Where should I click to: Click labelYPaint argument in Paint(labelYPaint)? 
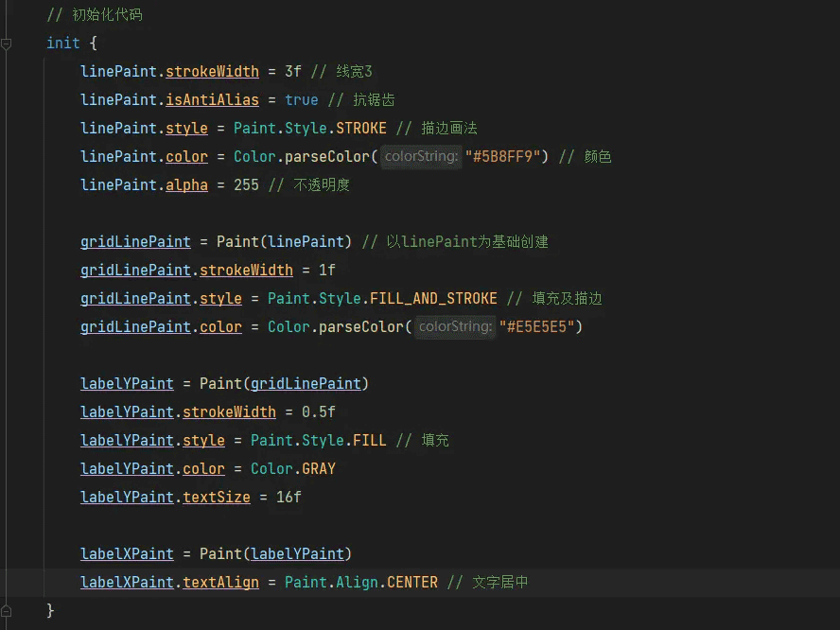coord(297,554)
